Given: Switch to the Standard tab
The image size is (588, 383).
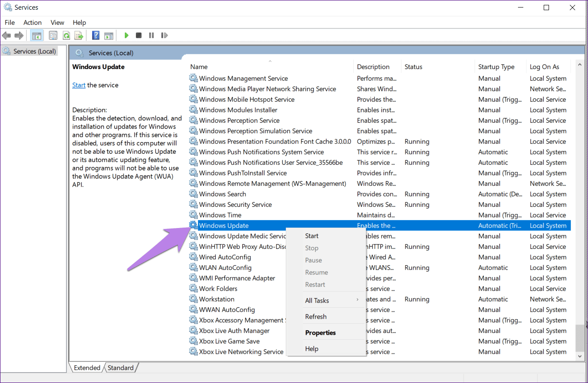Looking at the screenshot, I should pyautogui.click(x=121, y=368).
